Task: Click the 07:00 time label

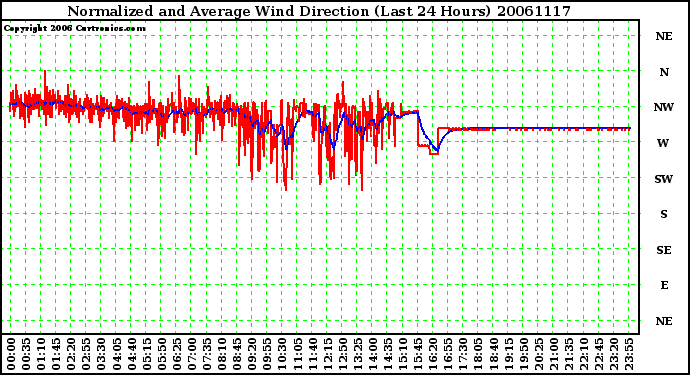Action: [192, 354]
